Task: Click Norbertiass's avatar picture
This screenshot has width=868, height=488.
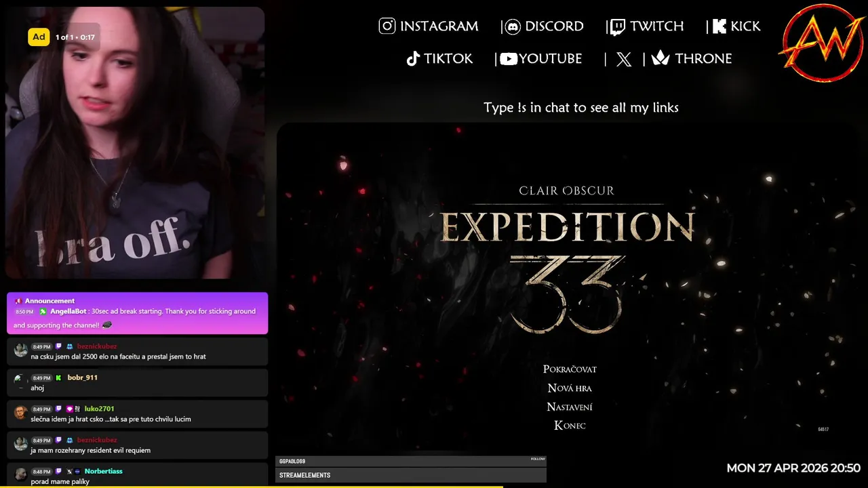Action: (x=21, y=474)
